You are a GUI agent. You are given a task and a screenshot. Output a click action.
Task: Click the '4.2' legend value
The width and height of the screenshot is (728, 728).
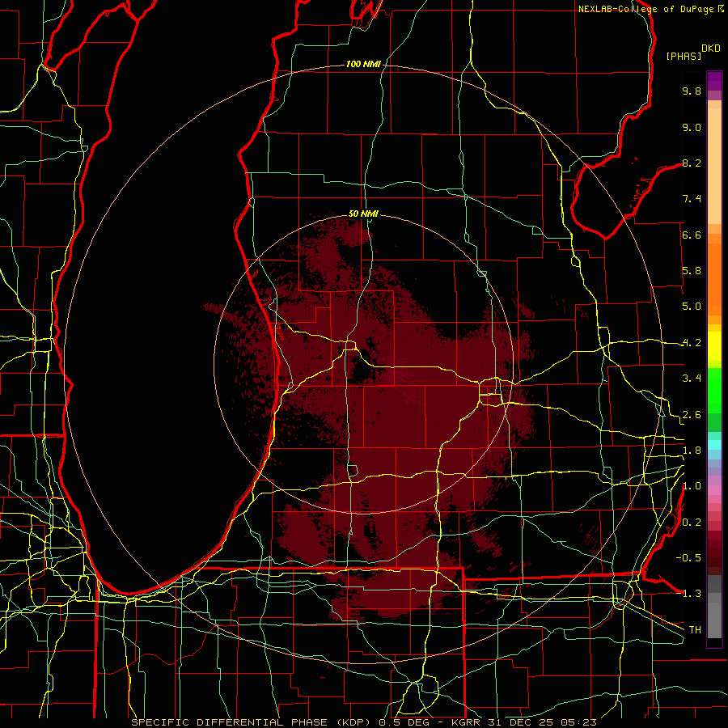[692, 343]
